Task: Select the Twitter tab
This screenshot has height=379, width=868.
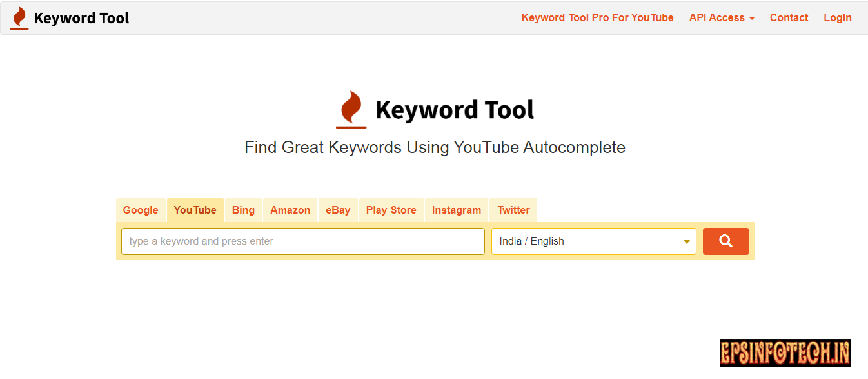Action: (x=513, y=209)
